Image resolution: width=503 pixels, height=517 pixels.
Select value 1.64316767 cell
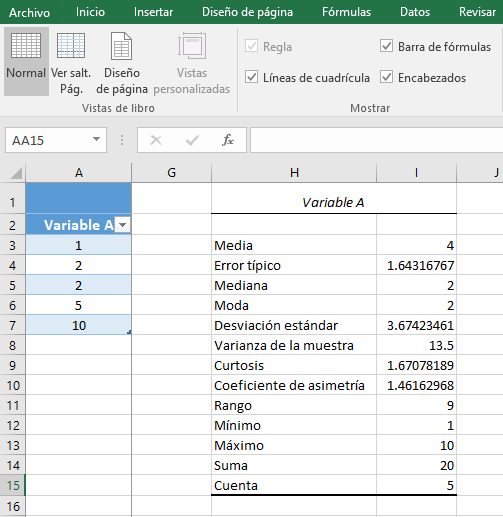tap(416, 265)
